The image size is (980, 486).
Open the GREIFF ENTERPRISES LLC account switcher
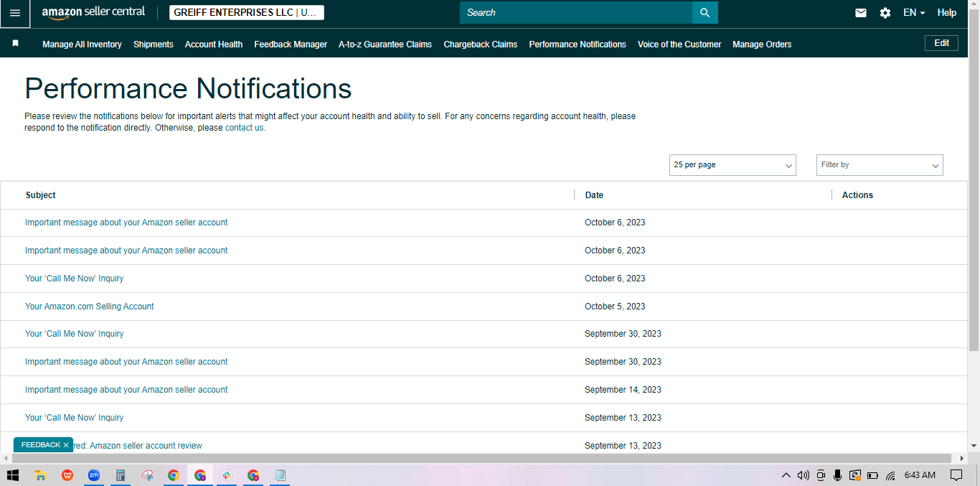[246, 12]
